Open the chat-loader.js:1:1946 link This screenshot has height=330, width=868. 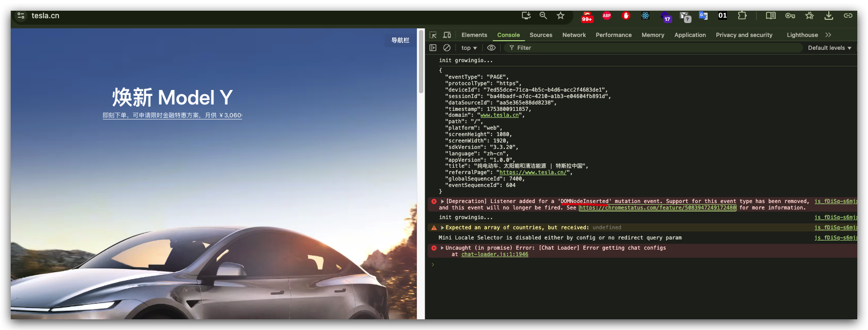click(x=495, y=254)
